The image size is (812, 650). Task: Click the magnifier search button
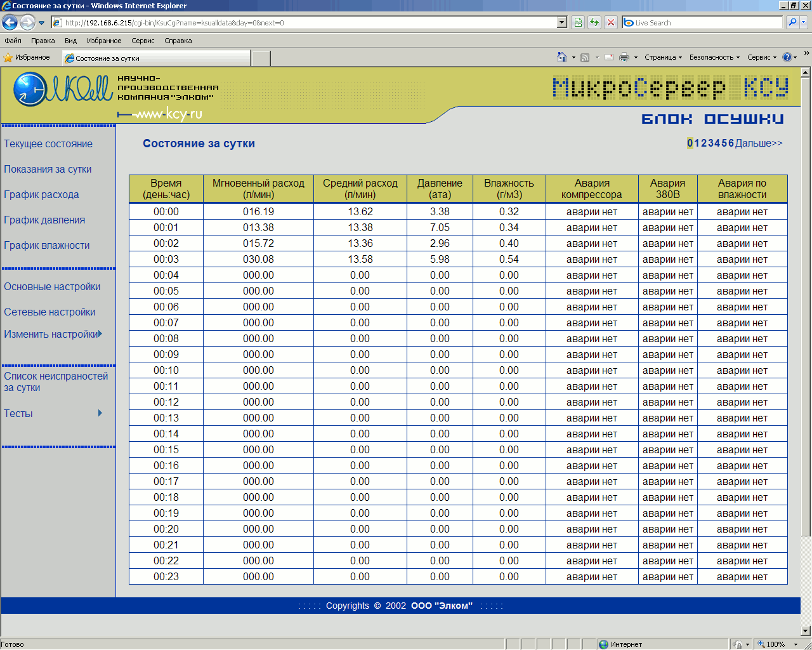point(792,23)
